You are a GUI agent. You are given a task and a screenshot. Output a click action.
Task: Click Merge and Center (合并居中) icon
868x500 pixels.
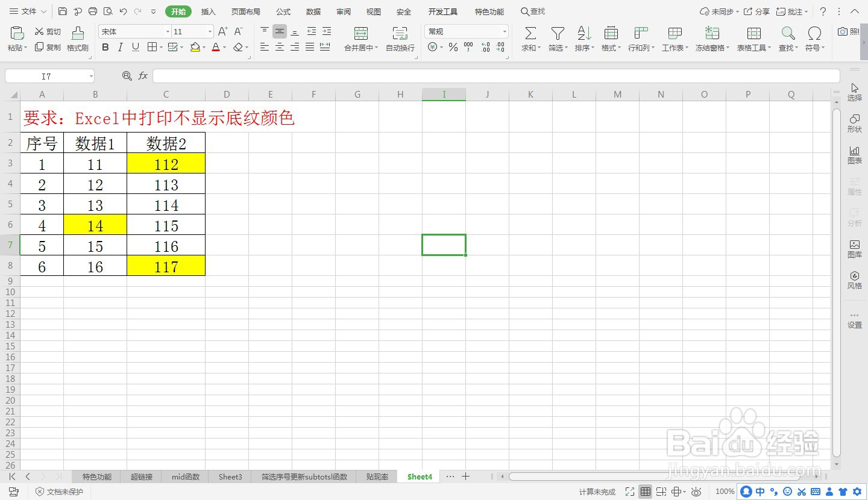coord(361,33)
